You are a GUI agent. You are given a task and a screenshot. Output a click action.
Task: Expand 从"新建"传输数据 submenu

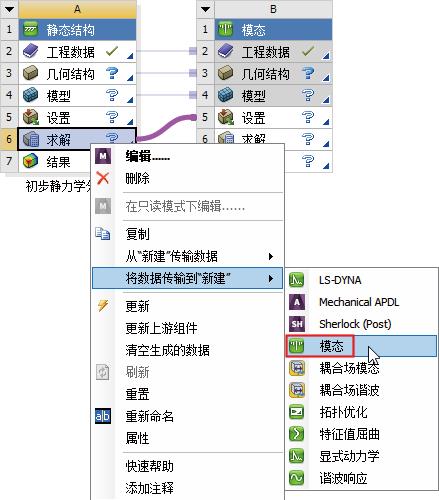(187, 256)
